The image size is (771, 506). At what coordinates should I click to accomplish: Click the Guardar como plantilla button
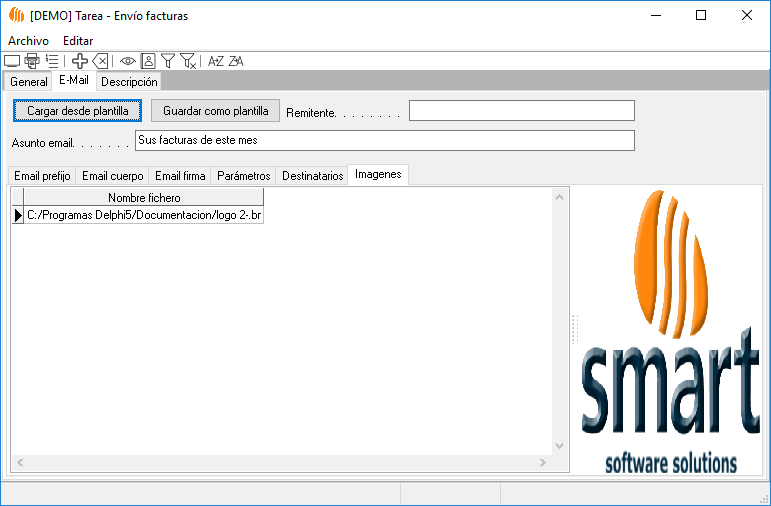[215, 110]
